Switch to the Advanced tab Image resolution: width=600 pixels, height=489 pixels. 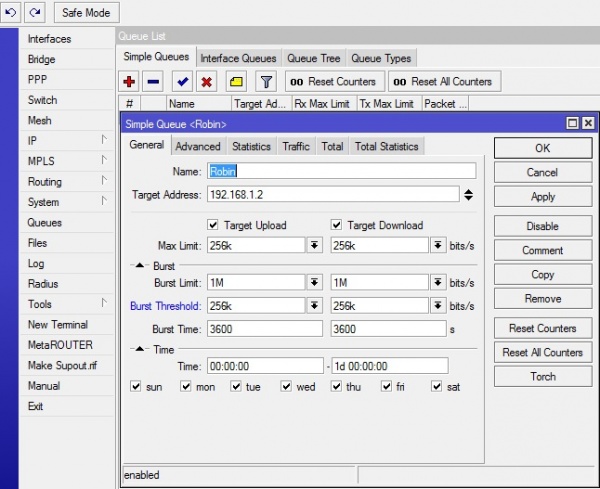pos(197,146)
